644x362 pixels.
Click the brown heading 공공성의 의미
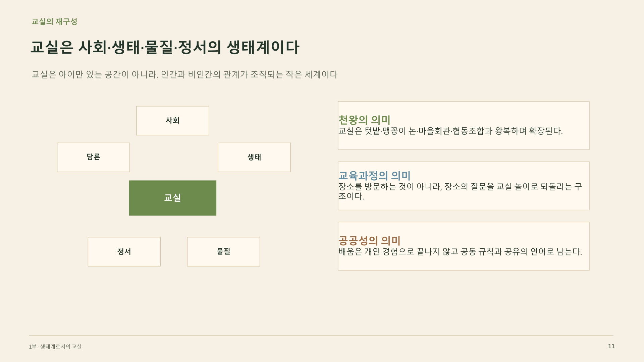[369, 240]
